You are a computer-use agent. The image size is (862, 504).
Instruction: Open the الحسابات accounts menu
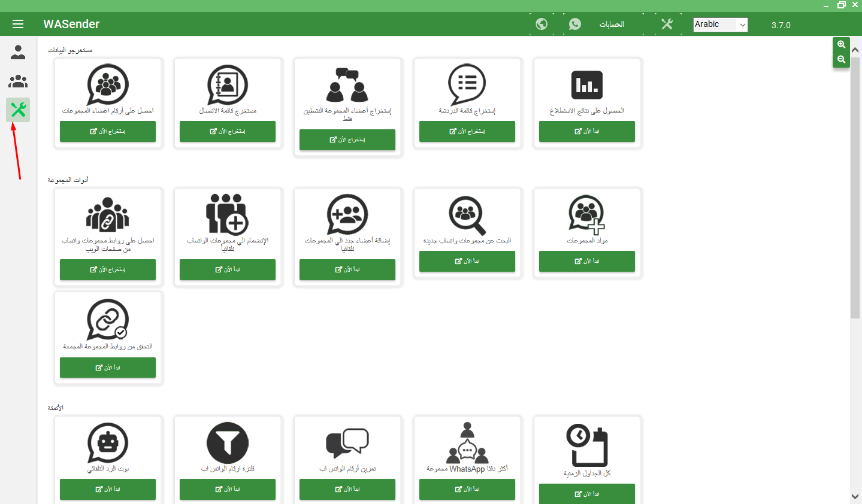pyautogui.click(x=612, y=24)
